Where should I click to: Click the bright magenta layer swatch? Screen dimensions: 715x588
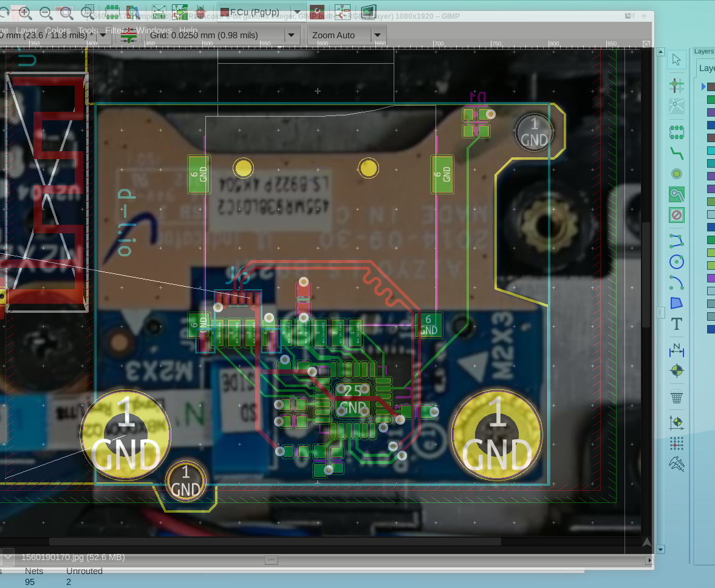click(711, 278)
